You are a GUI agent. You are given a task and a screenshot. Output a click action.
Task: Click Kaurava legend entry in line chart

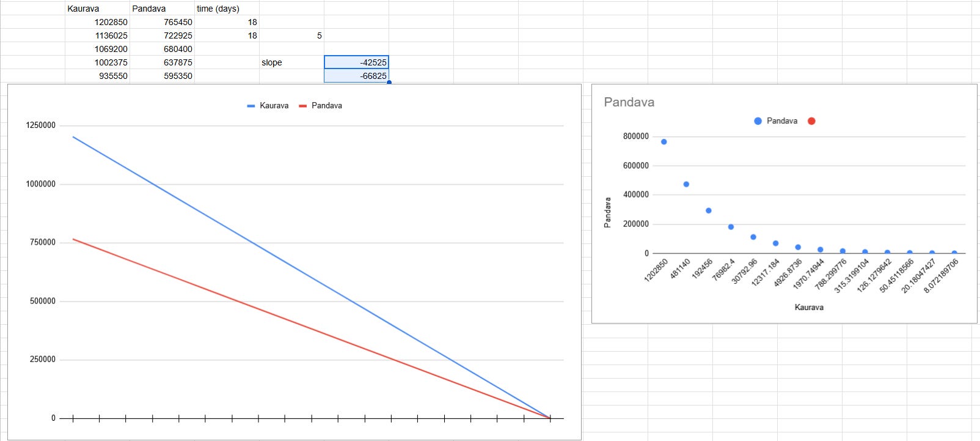pos(268,106)
